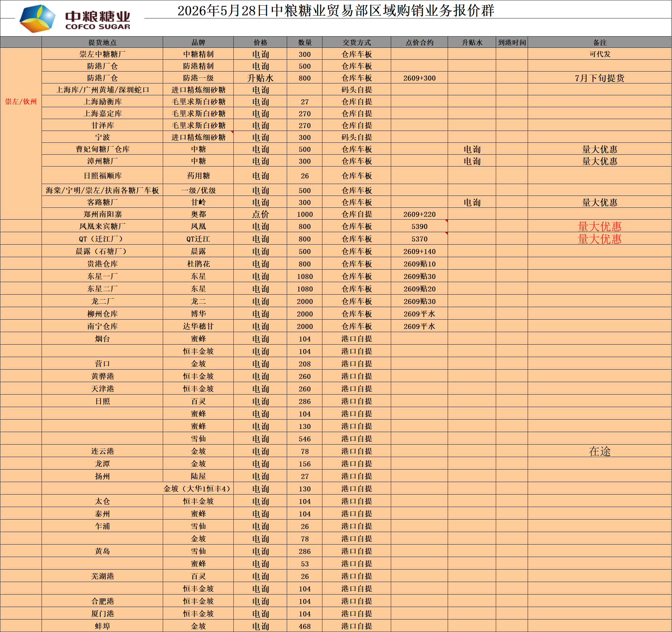This screenshot has width=672, height=632.
Task: Click the 郑州南阳寨 cell
Action: pos(102,214)
